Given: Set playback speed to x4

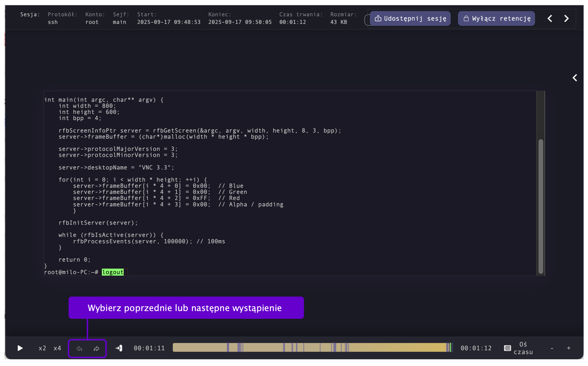Looking at the screenshot, I should 57,348.
